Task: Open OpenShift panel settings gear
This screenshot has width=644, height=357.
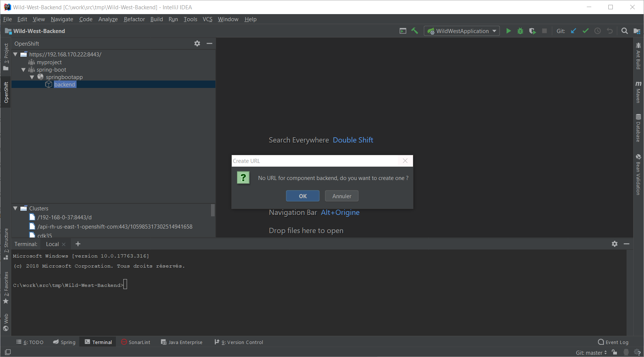Action: 197,43
